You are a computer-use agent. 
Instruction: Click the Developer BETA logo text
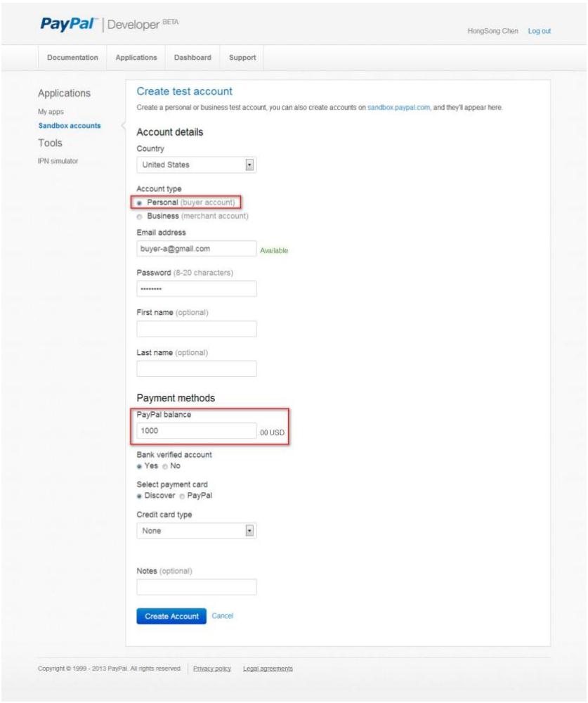[x=143, y=24]
